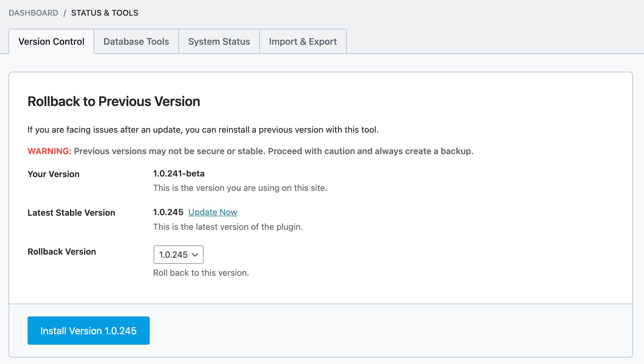Click the chevron arrow in version selector
Image resolution: width=644 pixels, height=364 pixels.
pos(195,255)
